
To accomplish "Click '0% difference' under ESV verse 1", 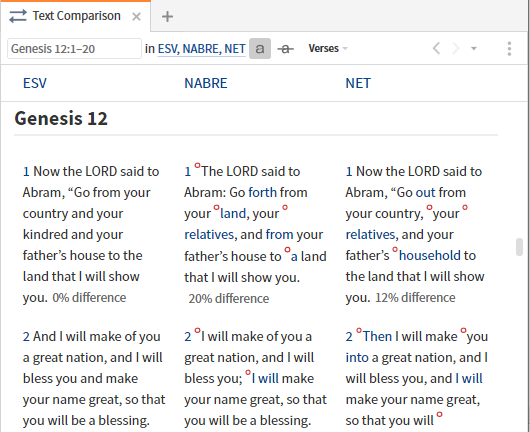I will (x=89, y=298).
